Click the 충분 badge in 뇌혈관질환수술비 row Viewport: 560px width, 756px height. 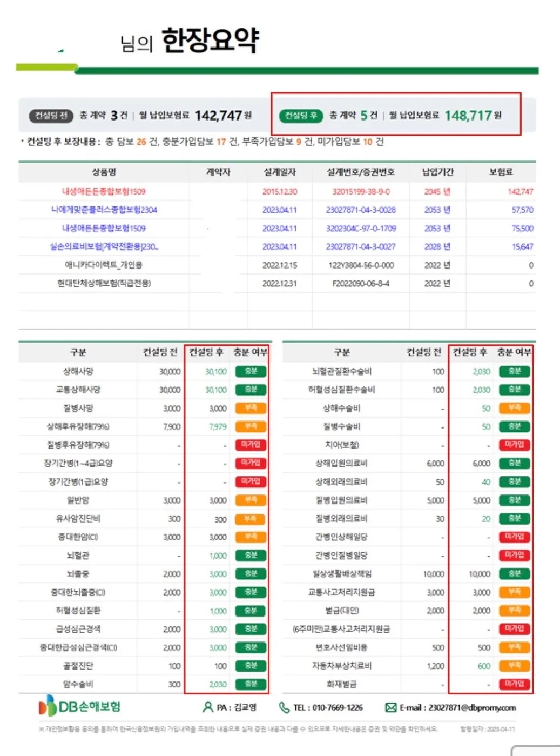tap(514, 371)
